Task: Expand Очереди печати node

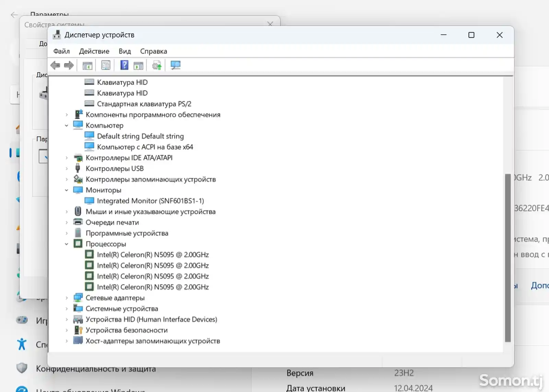Action: [x=67, y=223]
